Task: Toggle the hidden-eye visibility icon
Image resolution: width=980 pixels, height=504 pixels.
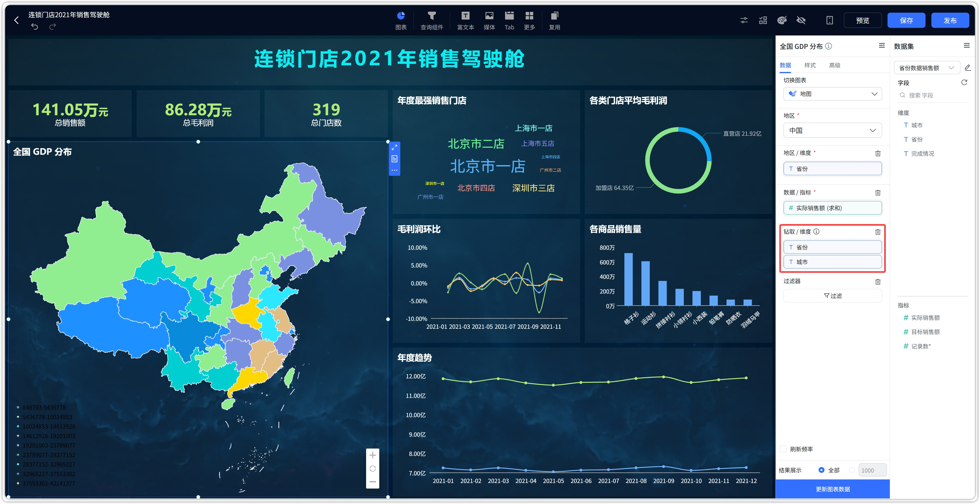Action: click(801, 20)
